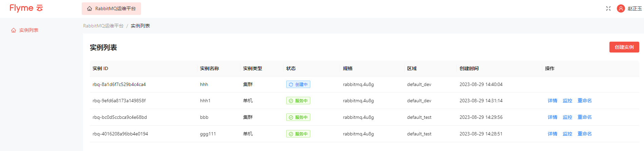This screenshot has width=644, height=151.
Task: Click the 服务中 status tag for hhh1
Action: (298, 101)
